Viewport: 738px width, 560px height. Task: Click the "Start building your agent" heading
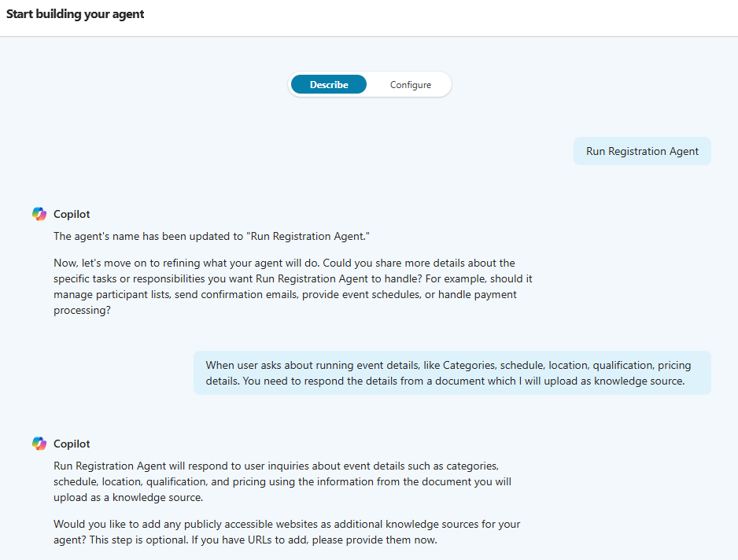[76, 14]
